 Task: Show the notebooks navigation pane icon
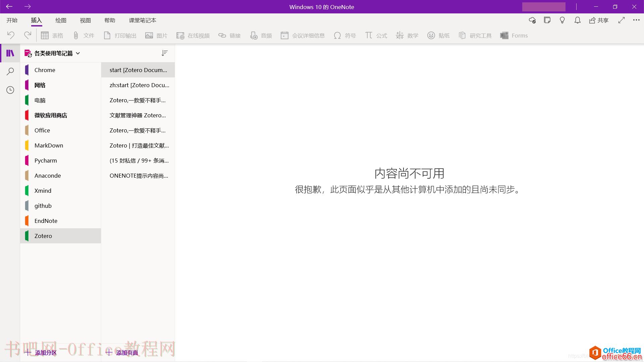point(10,53)
